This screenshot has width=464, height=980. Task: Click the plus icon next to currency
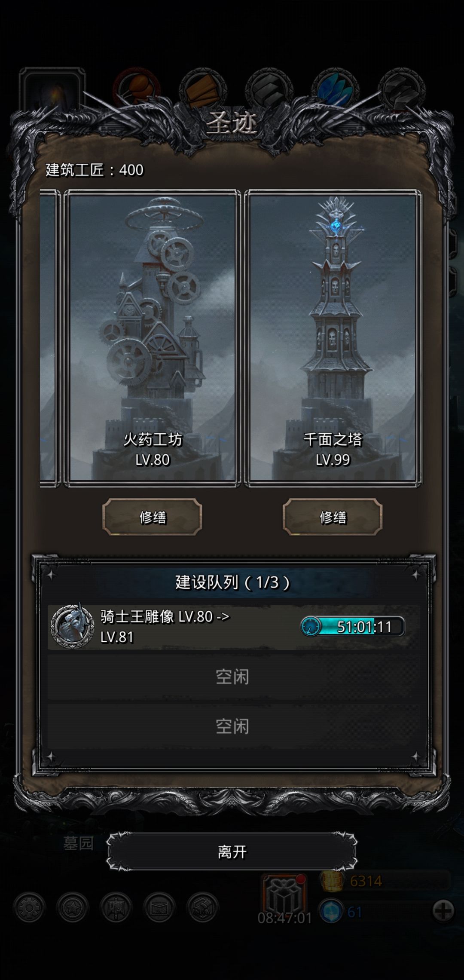(x=443, y=910)
